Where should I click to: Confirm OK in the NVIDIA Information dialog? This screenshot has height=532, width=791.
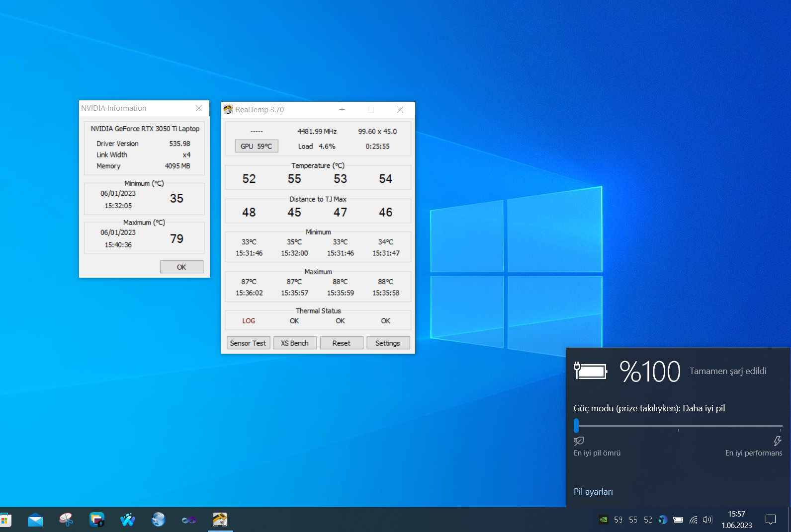[181, 267]
